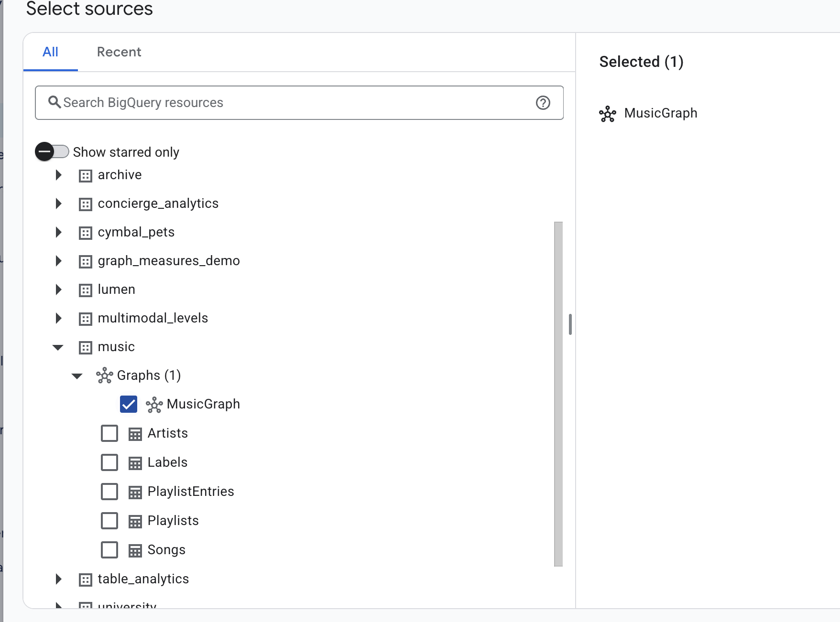840x622 pixels.
Task: Expand the graph_measures_demo dataset
Action: [x=58, y=261]
